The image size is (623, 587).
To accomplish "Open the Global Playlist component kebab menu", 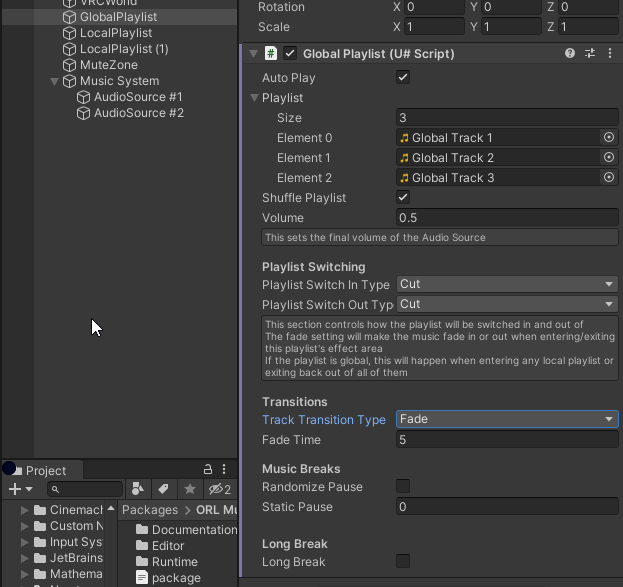I will point(610,54).
